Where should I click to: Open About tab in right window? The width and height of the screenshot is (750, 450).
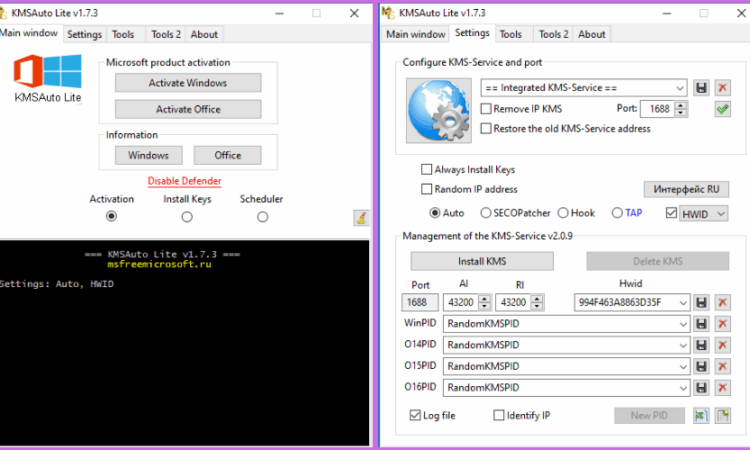[592, 34]
